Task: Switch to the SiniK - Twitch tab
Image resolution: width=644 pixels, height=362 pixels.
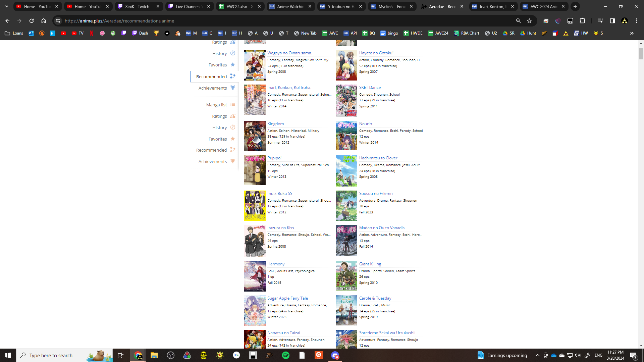Action: click(x=139, y=6)
